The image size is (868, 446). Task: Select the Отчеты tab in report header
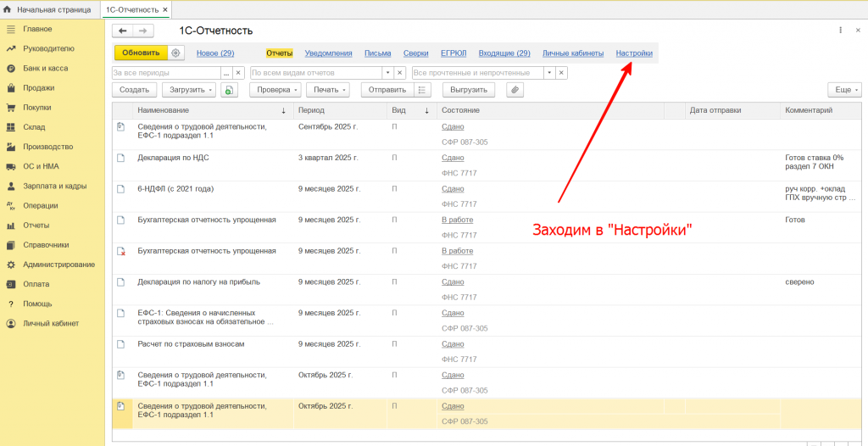coord(279,53)
